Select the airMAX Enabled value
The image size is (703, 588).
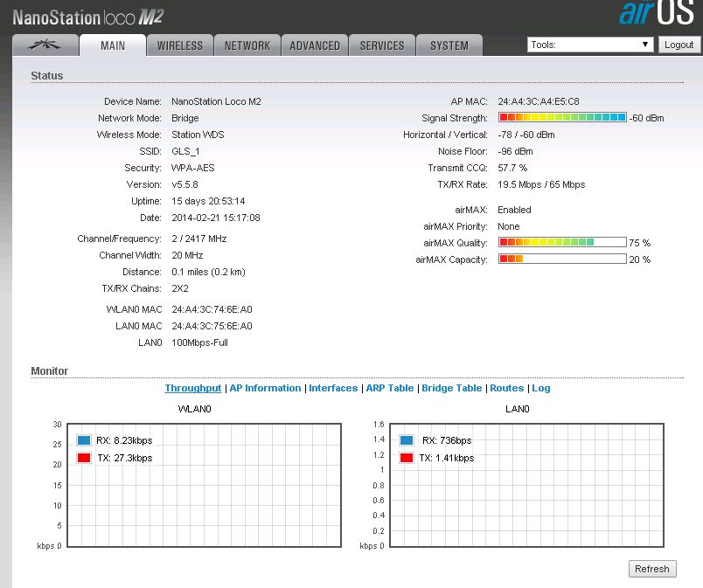514,210
